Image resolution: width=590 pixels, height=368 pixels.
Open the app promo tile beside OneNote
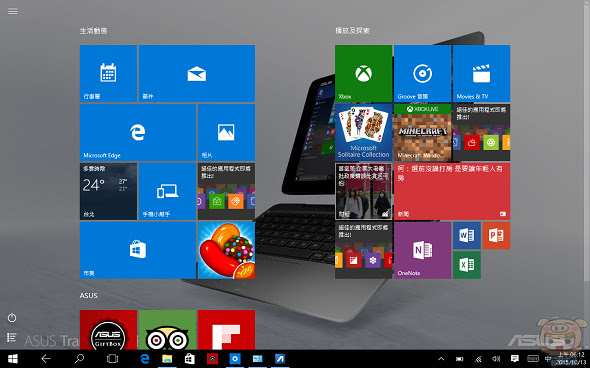pyautogui.click(x=363, y=250)
